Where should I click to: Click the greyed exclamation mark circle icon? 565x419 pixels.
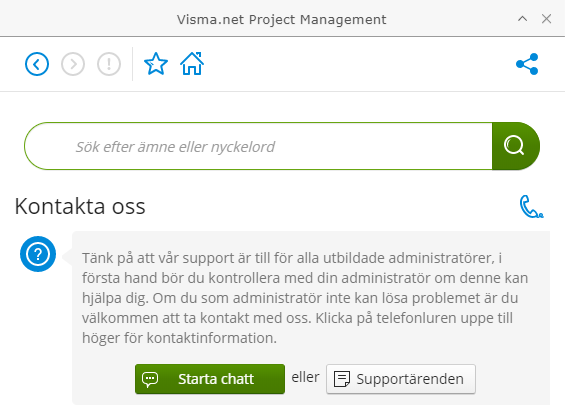click(109, 64)
